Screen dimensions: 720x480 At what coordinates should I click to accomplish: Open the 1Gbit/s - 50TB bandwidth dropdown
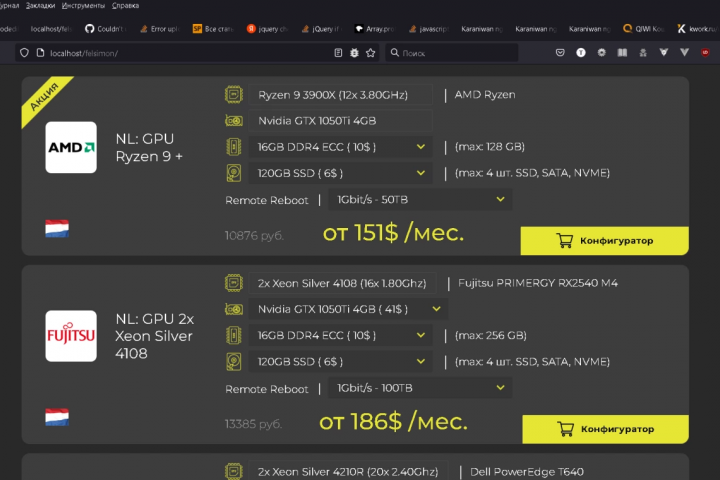[420, 200]
